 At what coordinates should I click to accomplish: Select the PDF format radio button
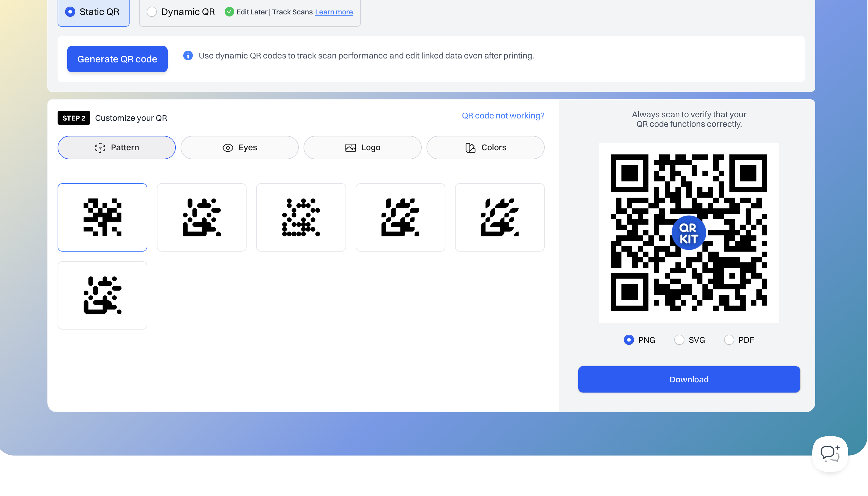(729, 340)
